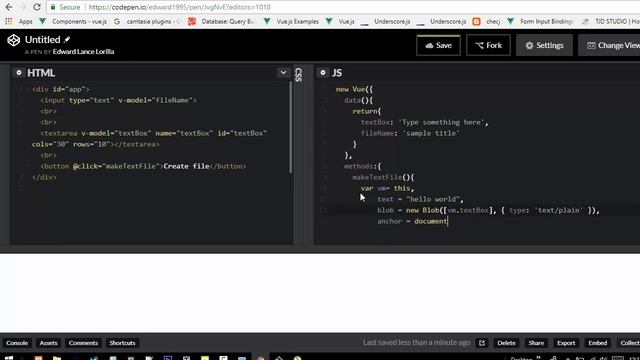This screenshot has width=640, height=360.
Task: Click the 'new Vue({' line
Action: 354,89
